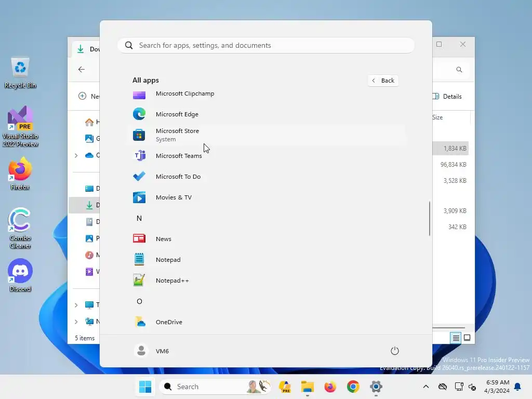
Task: Switch Explorer to details list view
Action: click(456, 338)
